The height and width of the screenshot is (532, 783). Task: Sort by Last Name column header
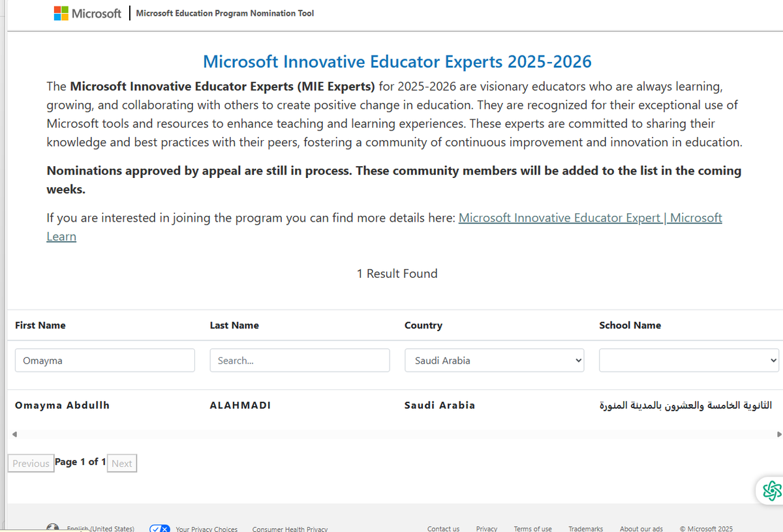[234, 325]
